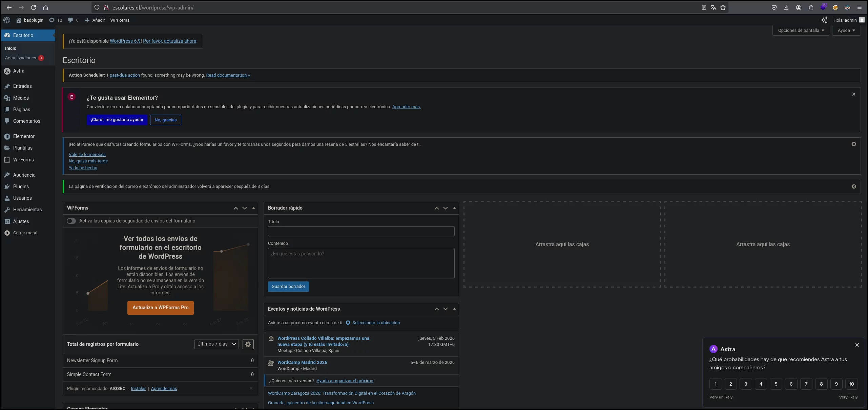868x410 pixels.
Task: Collapse the Borrador rápido widget
Action: click(454, 208)
